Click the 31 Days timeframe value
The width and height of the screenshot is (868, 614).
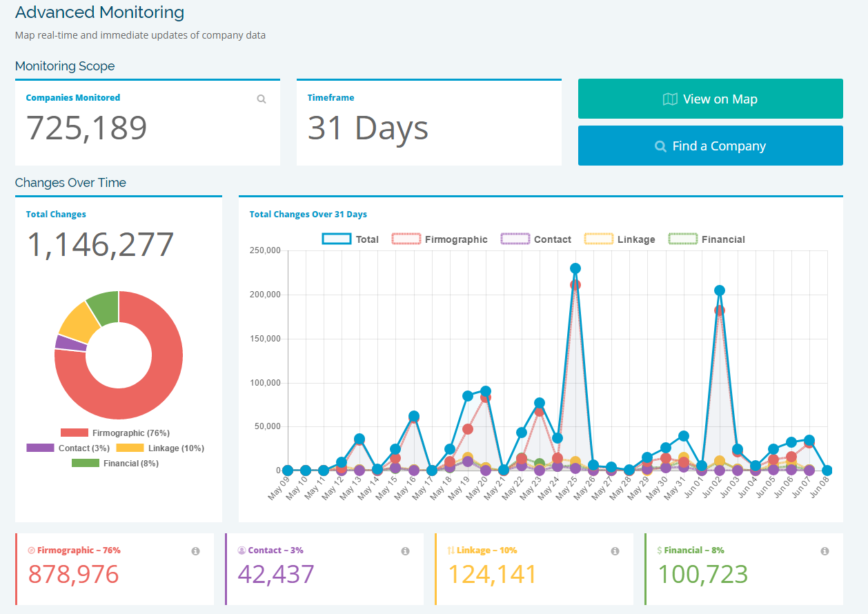point(368,128)
